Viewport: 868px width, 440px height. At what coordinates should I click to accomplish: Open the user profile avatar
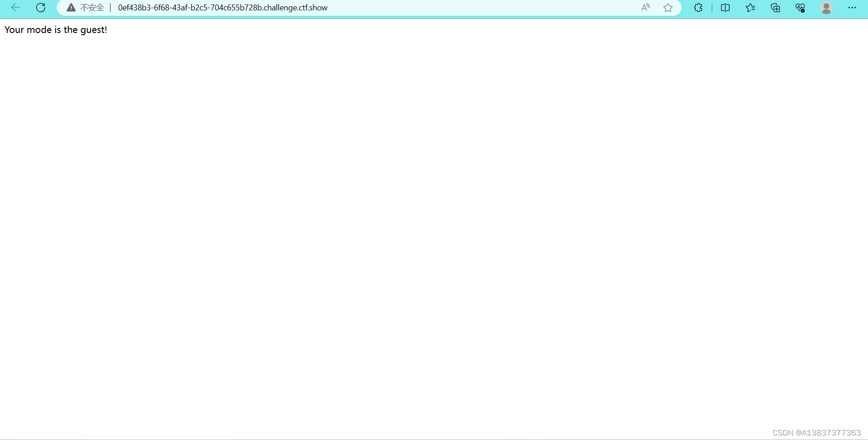pyautogui.click(x=826, y=8)
